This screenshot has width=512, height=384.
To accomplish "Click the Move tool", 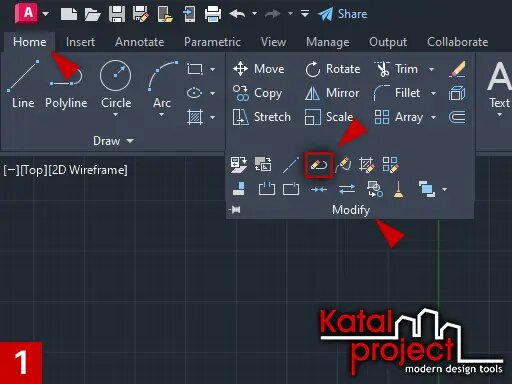I will [x=259, y=69].
